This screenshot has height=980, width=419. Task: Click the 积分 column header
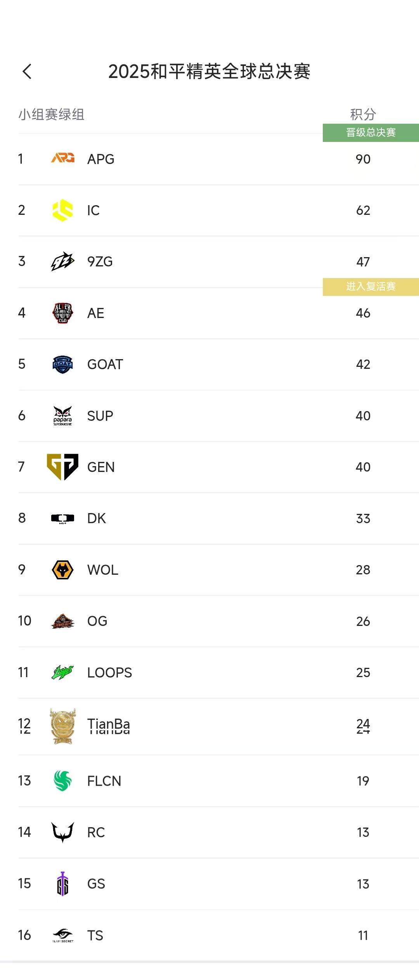(363, 114)
